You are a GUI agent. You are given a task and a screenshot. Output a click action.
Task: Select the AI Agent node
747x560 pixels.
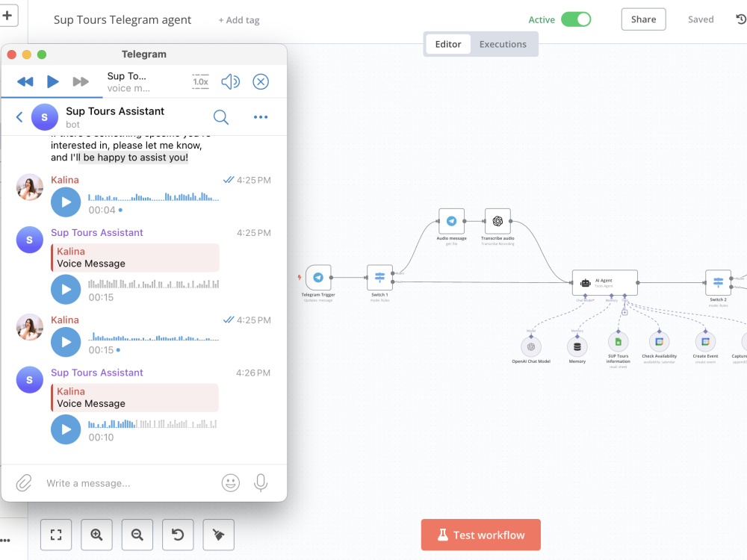[x=604, y=282]
